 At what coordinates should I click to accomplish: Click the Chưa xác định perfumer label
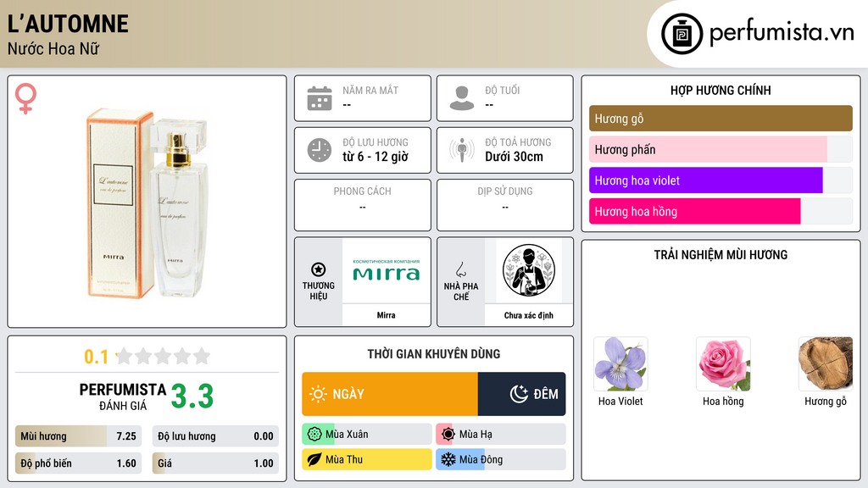click(529, 315)
